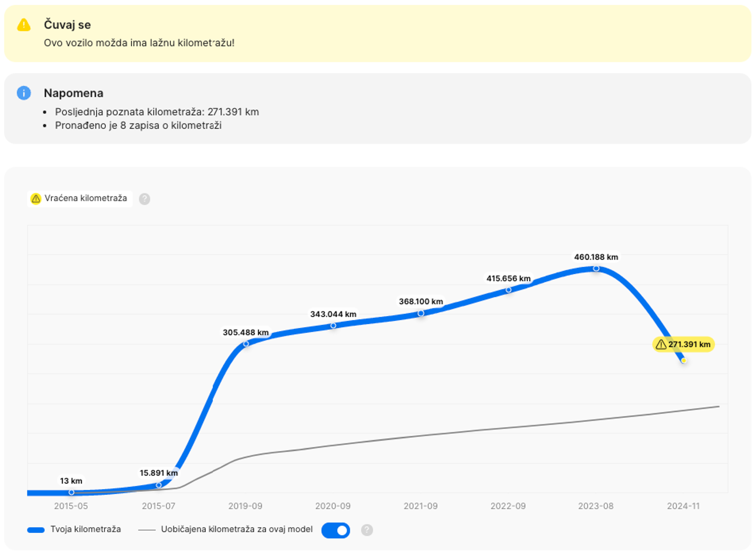756x554 pixels.
Task: Click the 2024-11 axis date label
Action: coord(683,506)
